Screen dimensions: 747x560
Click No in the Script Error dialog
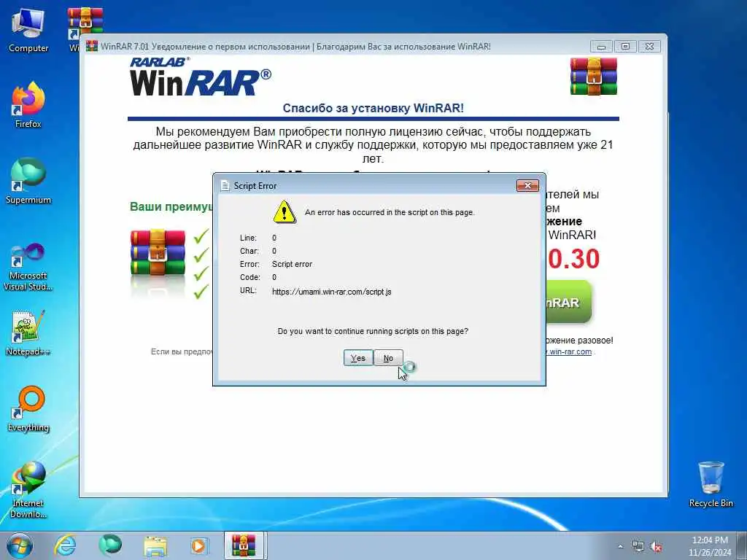click(388, 358)
